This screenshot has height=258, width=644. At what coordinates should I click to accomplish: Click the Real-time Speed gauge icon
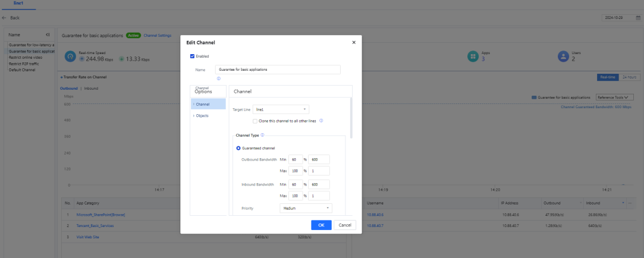tap(71, 56)
